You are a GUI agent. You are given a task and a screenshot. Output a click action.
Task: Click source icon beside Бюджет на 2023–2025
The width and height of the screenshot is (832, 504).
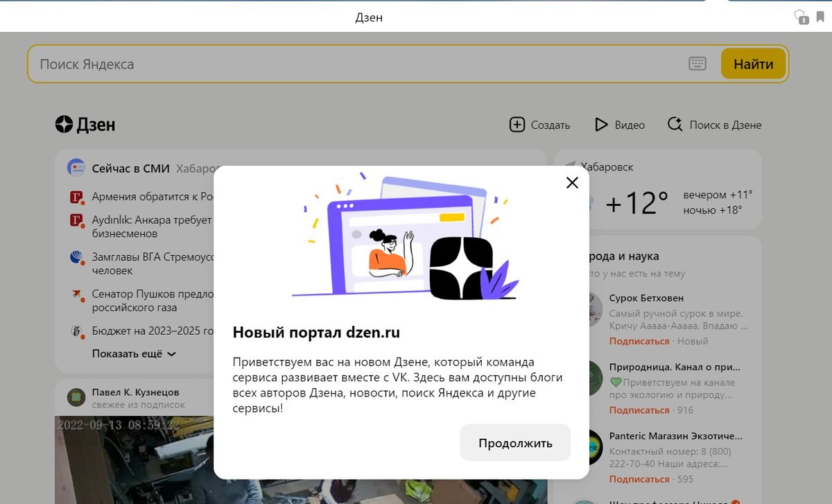click(x=76, y=331)
